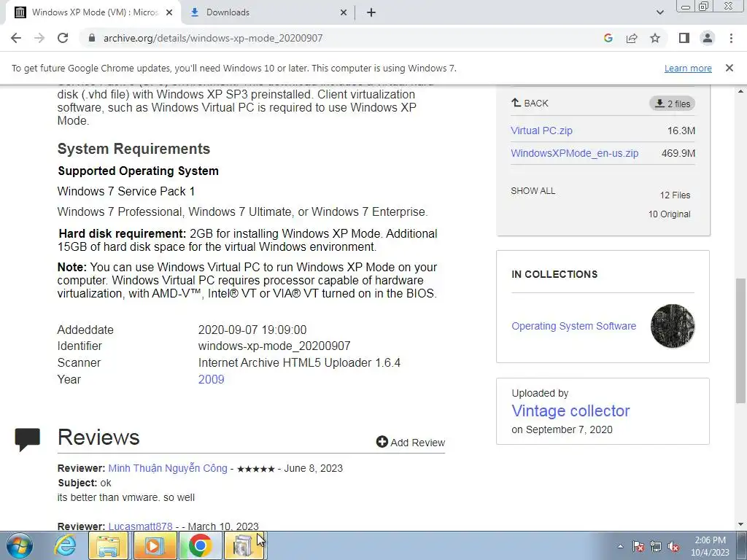Open the Operating System Software collection
Screen dimensions: 747x560
(573, 326)
